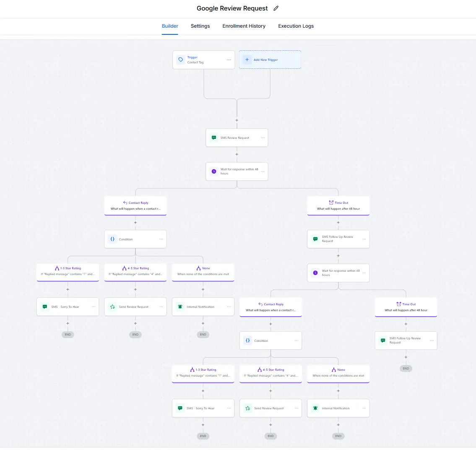Click the purple clock icon under SMS Review Request

[214, 172]
